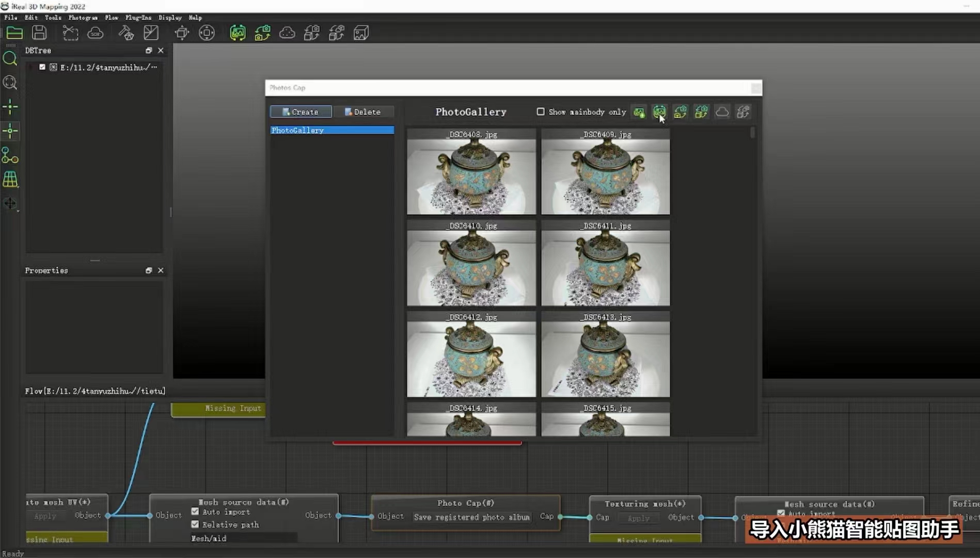
Task: Enable the Show mainbody only checkbox
Action: pyautogui.click(x=541, y=112)
